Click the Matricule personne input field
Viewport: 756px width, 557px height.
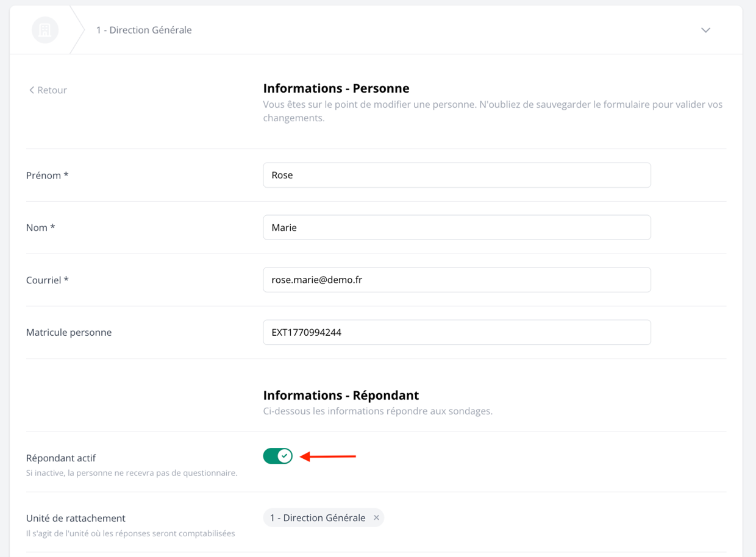pyautogui.click(x=457, y=332)
